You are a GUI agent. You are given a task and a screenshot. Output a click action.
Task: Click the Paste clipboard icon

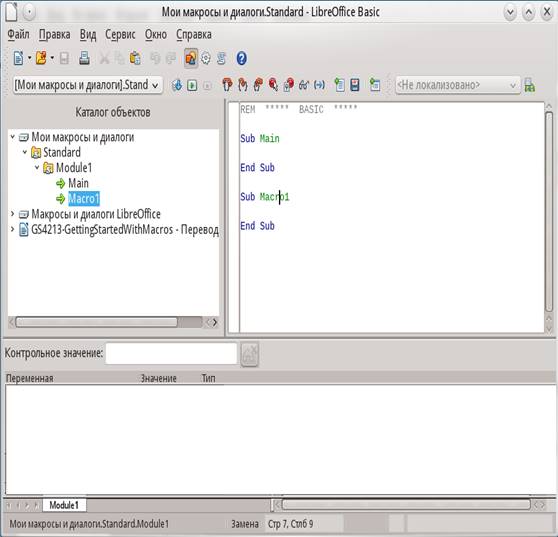click(x=135, y=58)
